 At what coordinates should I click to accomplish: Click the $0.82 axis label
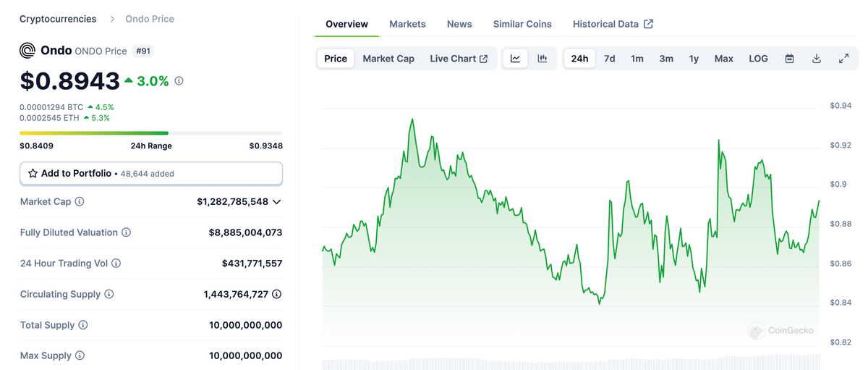[x=841, y=342]
